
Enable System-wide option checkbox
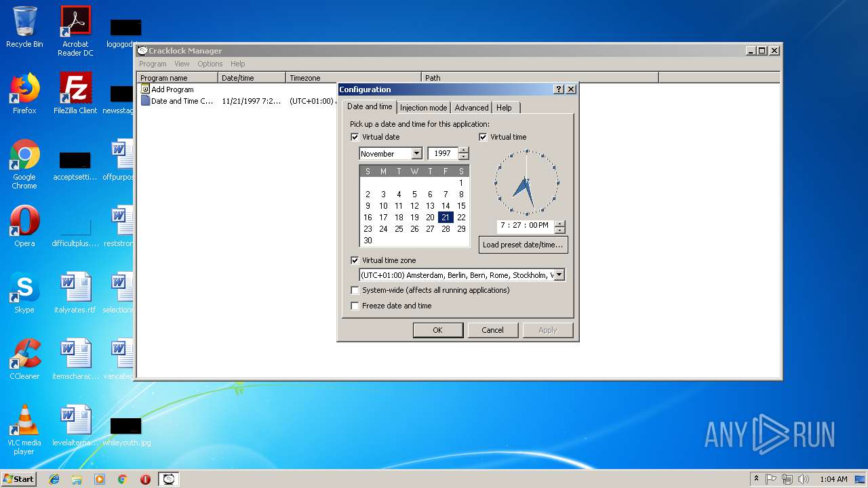click(355, 290)
